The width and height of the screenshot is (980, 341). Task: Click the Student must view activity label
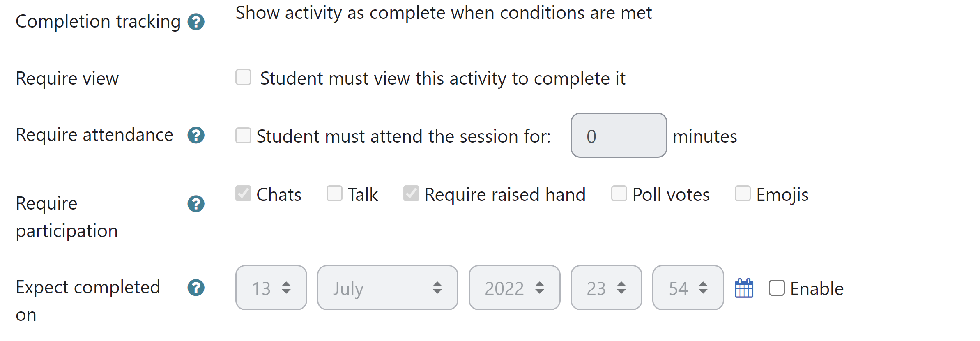click(x=443, y=78)
